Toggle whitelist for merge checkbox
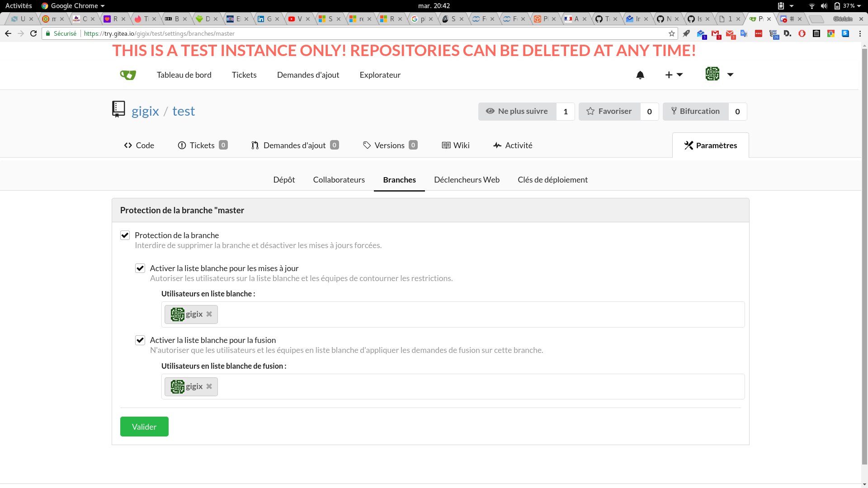Screen dimensions: 868x488 [140, 340]
